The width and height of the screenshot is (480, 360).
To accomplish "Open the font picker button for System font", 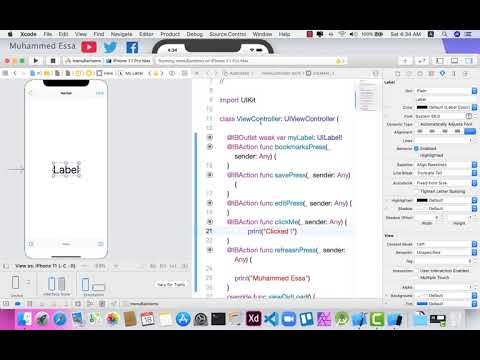I will click(469, 116).
